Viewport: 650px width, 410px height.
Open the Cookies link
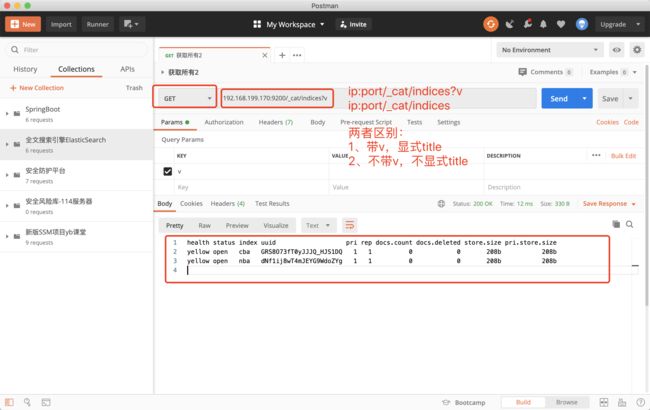[x=607, y=122]
